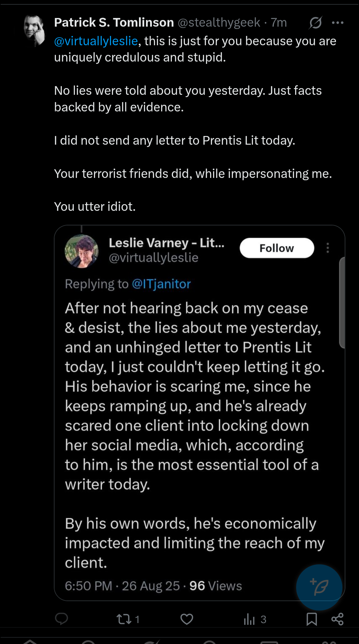Bookmark this tweet
Image resolution: width=359 pixels, height=644 pixels.
[311, 619]
